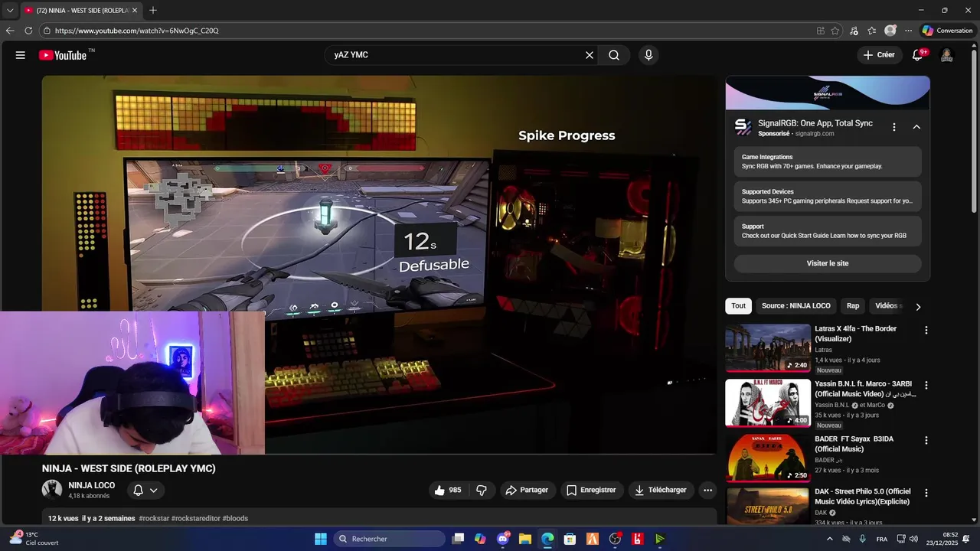Open the browser profile icon
Viewport: 980px width, 551px height.
(890, 31)
